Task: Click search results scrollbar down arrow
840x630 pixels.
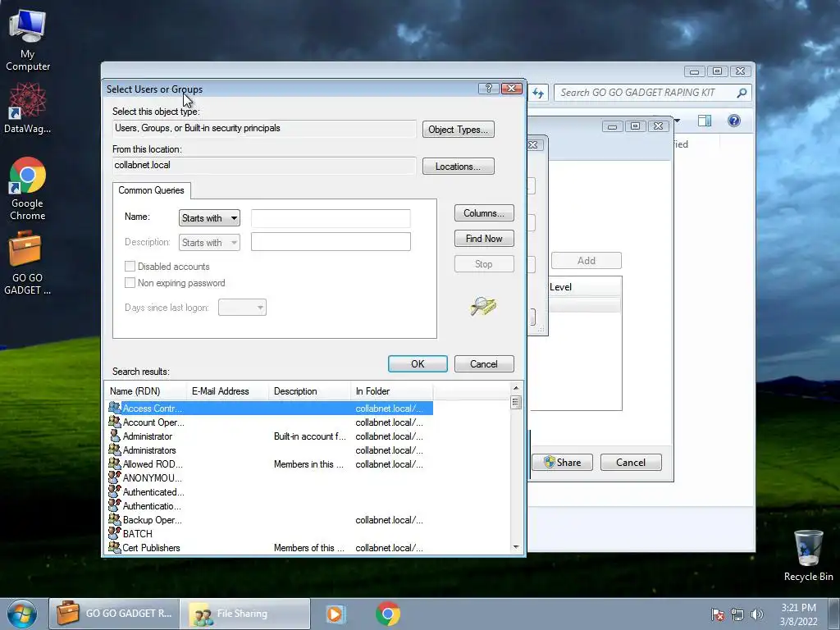Action: (516, 547)
